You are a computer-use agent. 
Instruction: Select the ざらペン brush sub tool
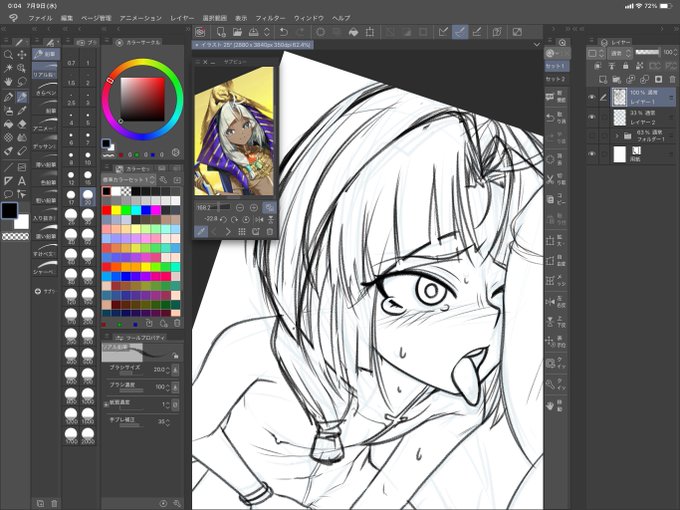(x=45, y=89)
